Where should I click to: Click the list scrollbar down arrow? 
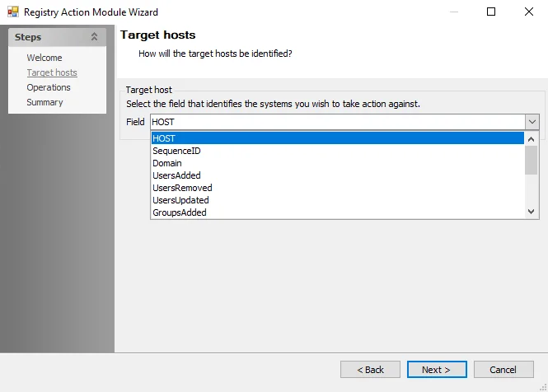[x=532, y=212]
